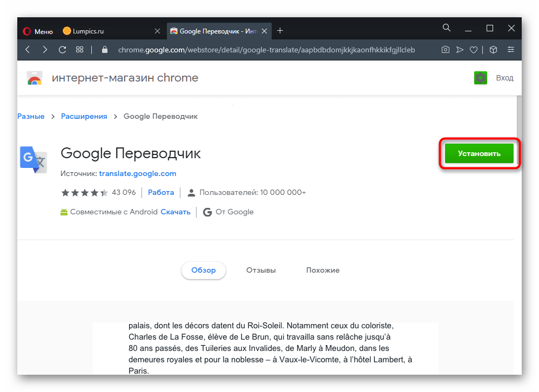This screenshot has width=539, height=392.
Task: Click the Скачать Android link
Action: click(x=176, y=212)
